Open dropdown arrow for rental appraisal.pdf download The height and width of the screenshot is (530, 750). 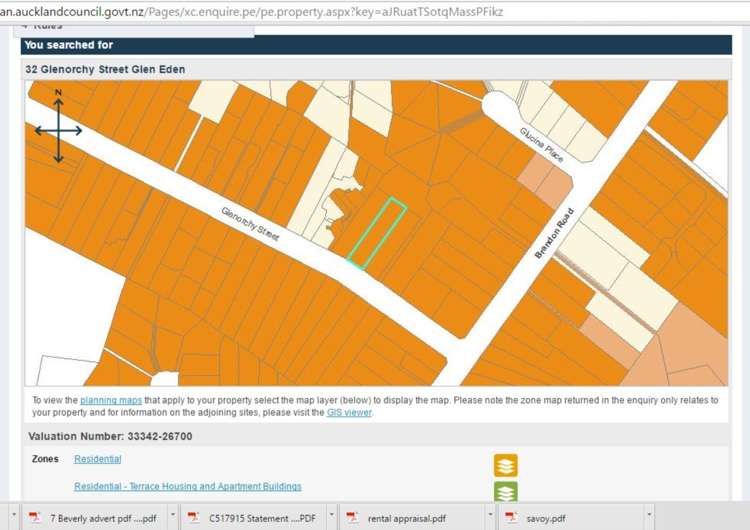(x=490, y=517)
